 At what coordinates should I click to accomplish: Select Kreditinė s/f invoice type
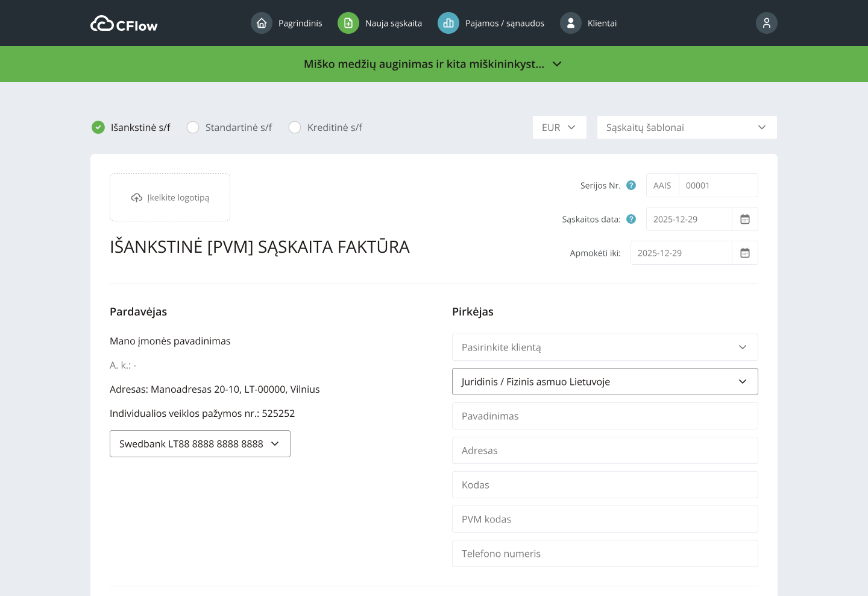coord(295,127)
